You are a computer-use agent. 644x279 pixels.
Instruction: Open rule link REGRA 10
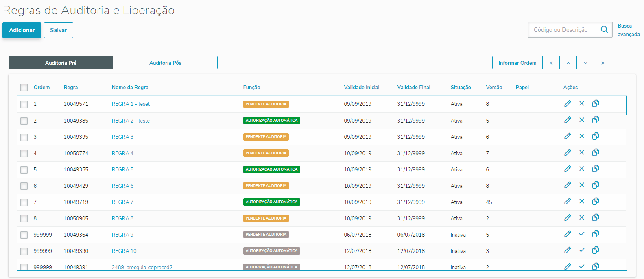[x=124, y=251]
